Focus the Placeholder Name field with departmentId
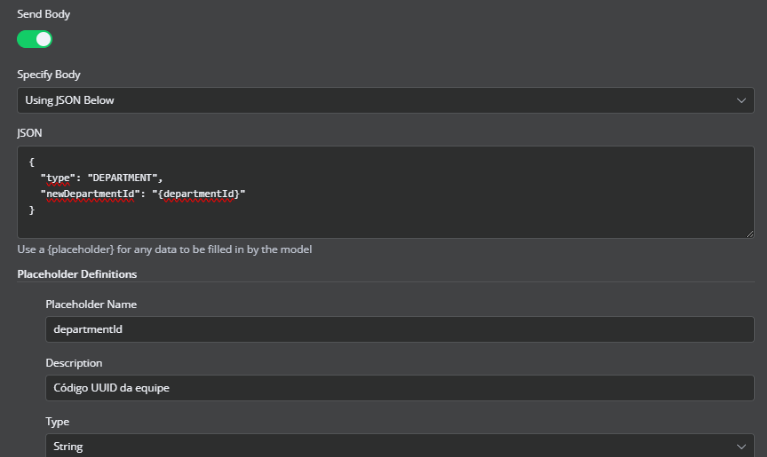The image size is (767, 457). [399, 329]
